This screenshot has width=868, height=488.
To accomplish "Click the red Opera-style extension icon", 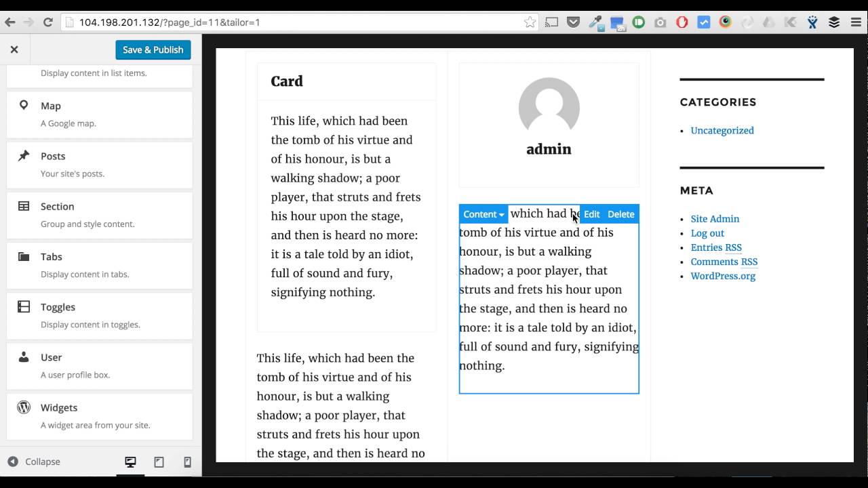I will pos(682,22).
